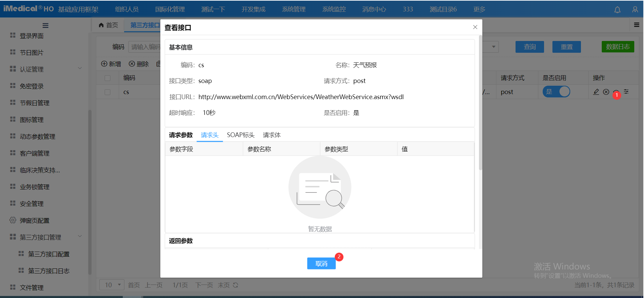This screenshot has width=644, height=298.
Task: Open 第三方接口配置 in sidebar
Action: click(49, 254)
